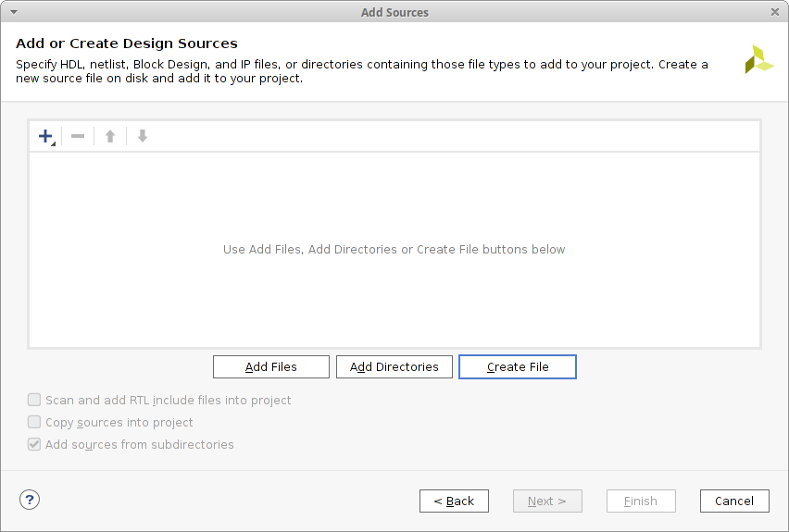
Task: Enable Scan and add RTL include files
Action: coord(34,400)
